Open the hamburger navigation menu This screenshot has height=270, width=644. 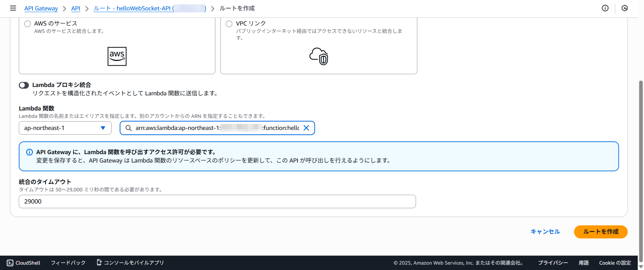click(13, 8)
